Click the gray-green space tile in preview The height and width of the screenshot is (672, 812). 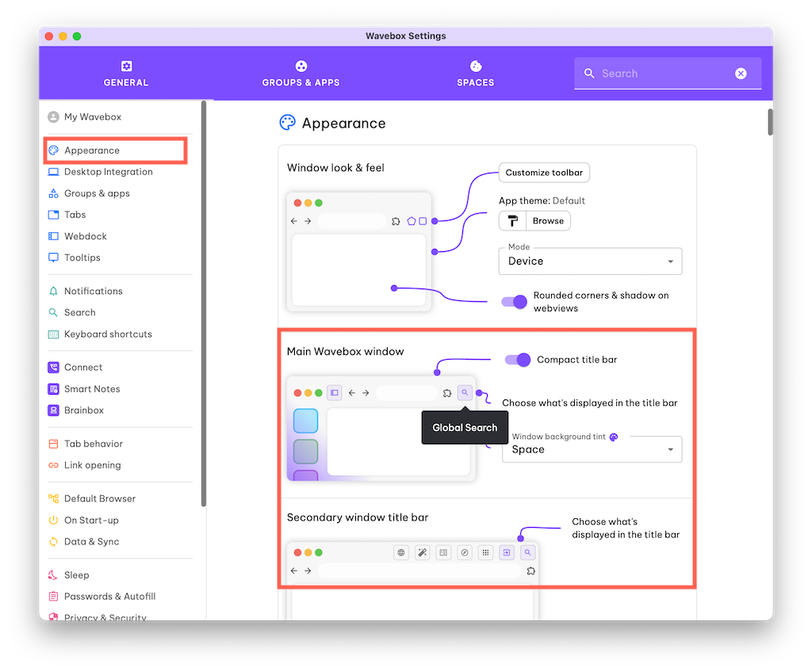point(305,452)
